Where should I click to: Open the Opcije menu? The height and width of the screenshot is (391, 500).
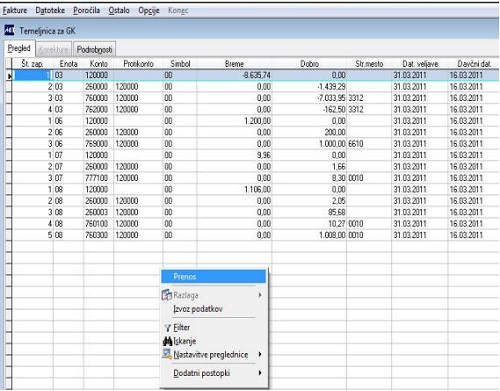point(149,11)
